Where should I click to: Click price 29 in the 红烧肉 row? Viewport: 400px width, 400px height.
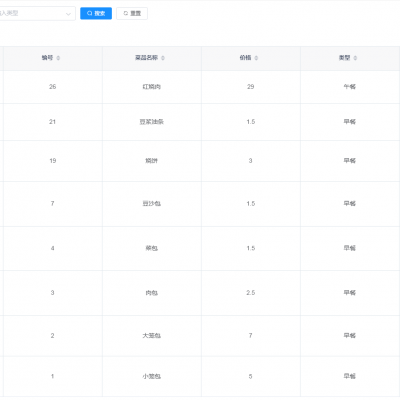click(x=251, y=87)
